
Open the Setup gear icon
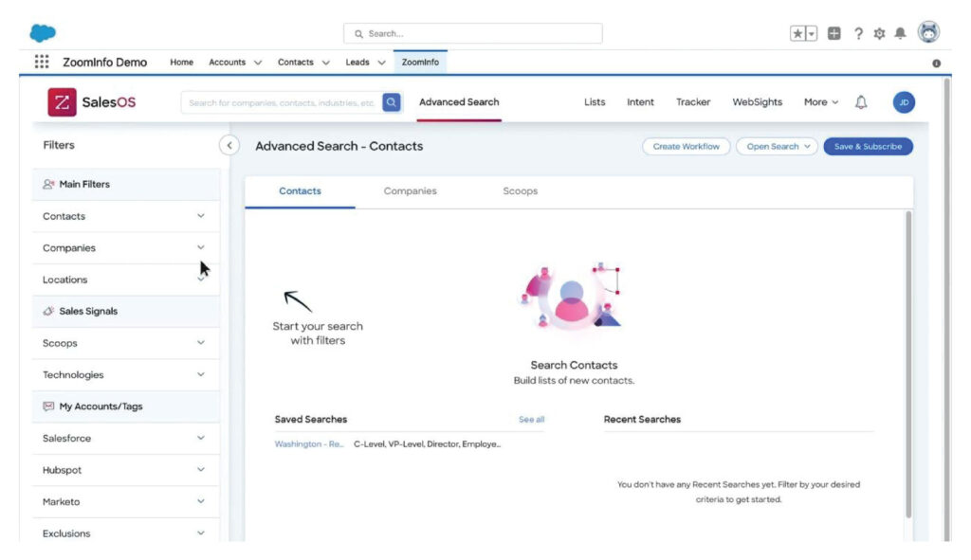(x=879, y=33)
